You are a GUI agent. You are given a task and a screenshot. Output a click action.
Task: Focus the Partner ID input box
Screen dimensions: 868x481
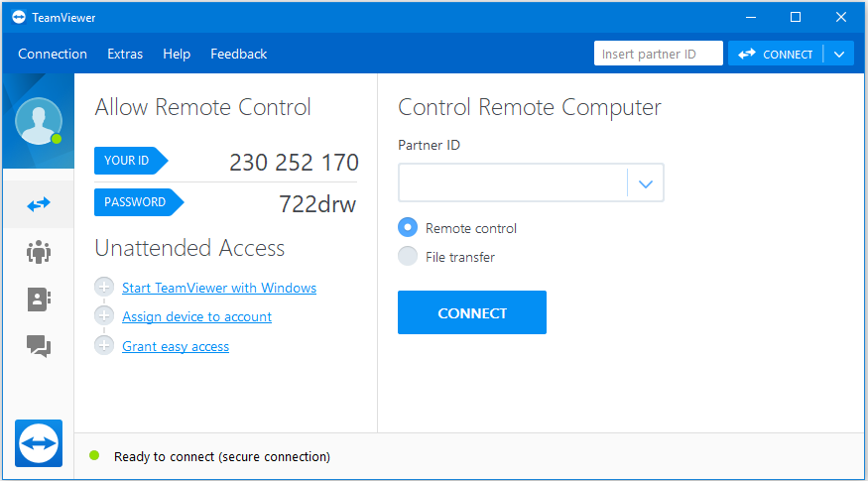click(x=513, y=182)
